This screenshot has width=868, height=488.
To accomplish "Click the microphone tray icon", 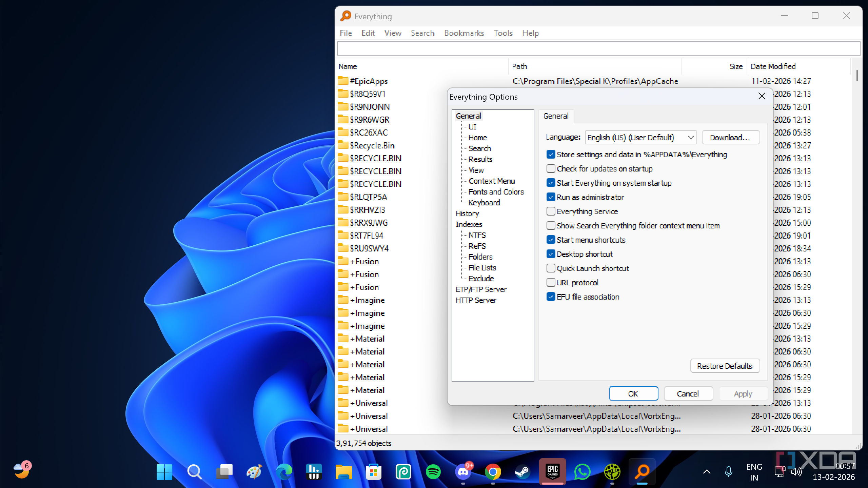I will (728, 471).
